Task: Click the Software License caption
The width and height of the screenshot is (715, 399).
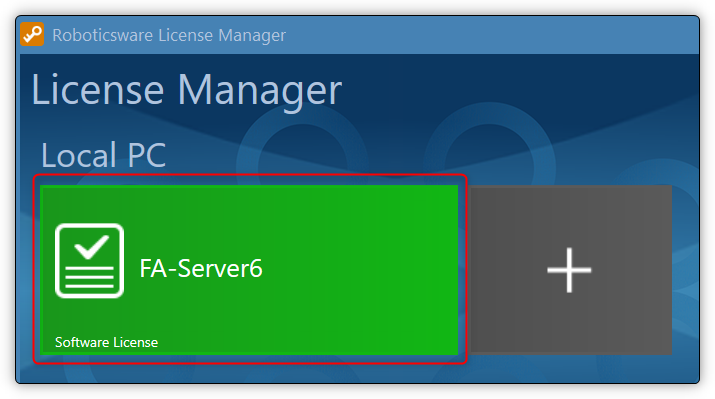Action: [x=106, y=342]
